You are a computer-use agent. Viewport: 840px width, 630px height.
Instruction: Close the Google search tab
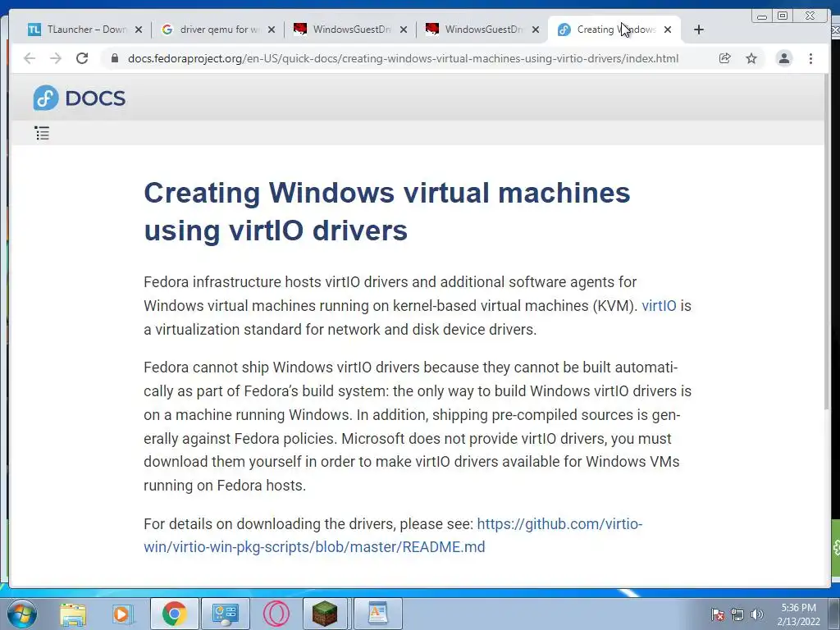(272, 30)
